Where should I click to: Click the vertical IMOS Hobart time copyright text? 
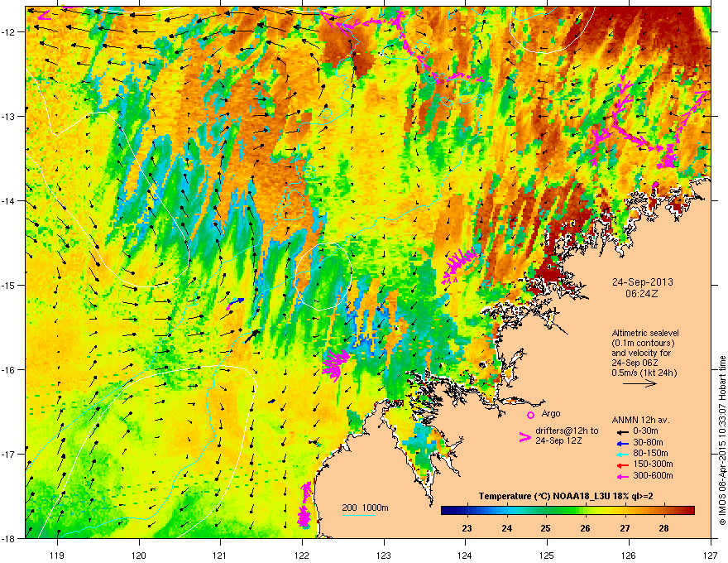pos(722,440)
